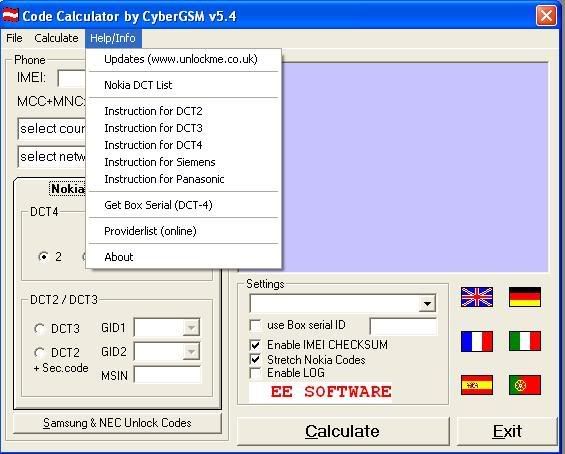The height and width of the screenshot is (454, 565).
Task: Click the Exit button
Action: coord(507,431)
